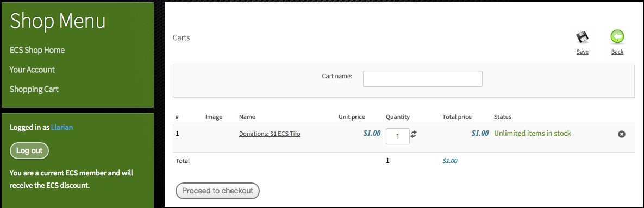This screenshot has height=208, width=644.
Task: Click the Name column header
Action: [x=247, y=117]
